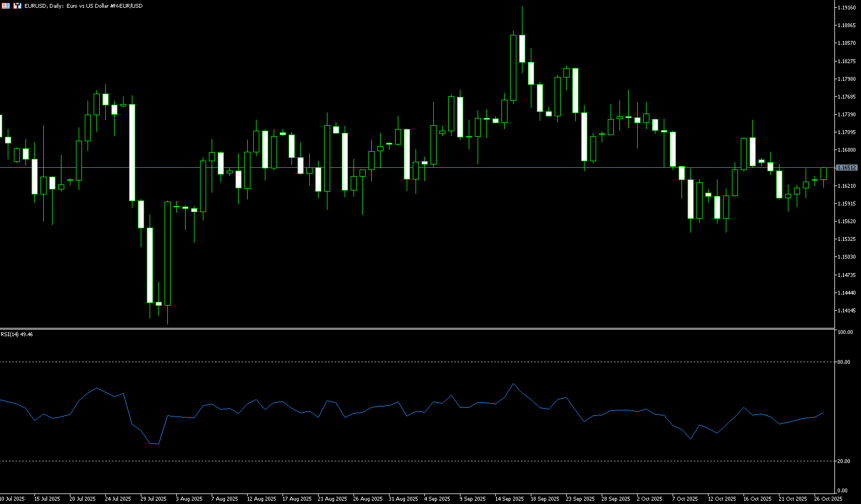Click the current price label 1.16512
This screenshot has width=861, height=504.
pos(847,167)
